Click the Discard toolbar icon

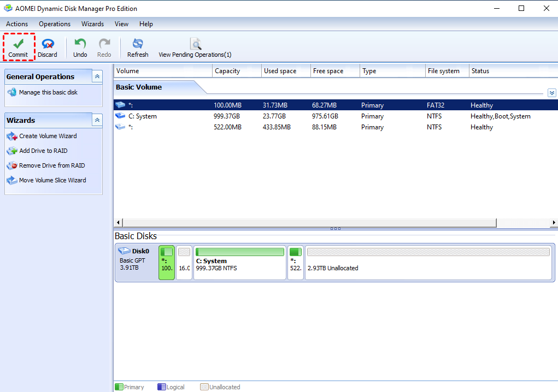point(48,47)
